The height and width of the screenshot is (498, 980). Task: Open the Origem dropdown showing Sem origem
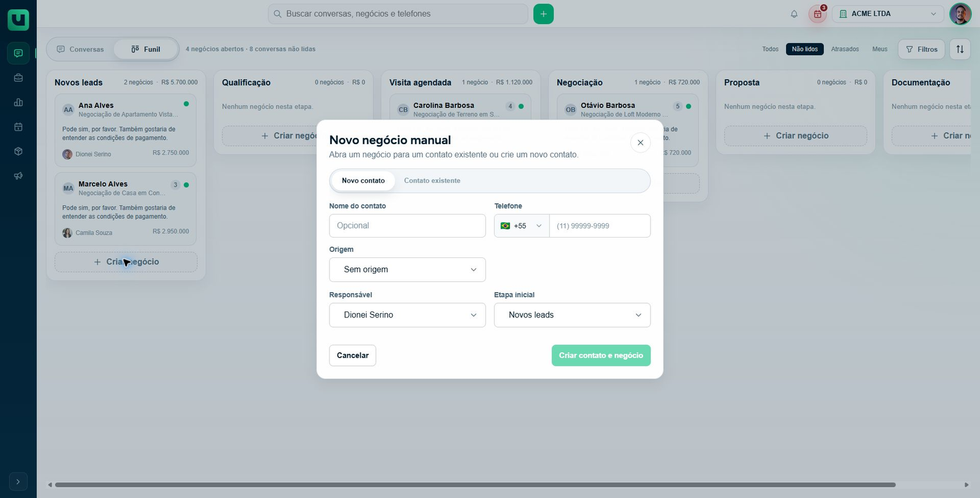coord(407,270)
